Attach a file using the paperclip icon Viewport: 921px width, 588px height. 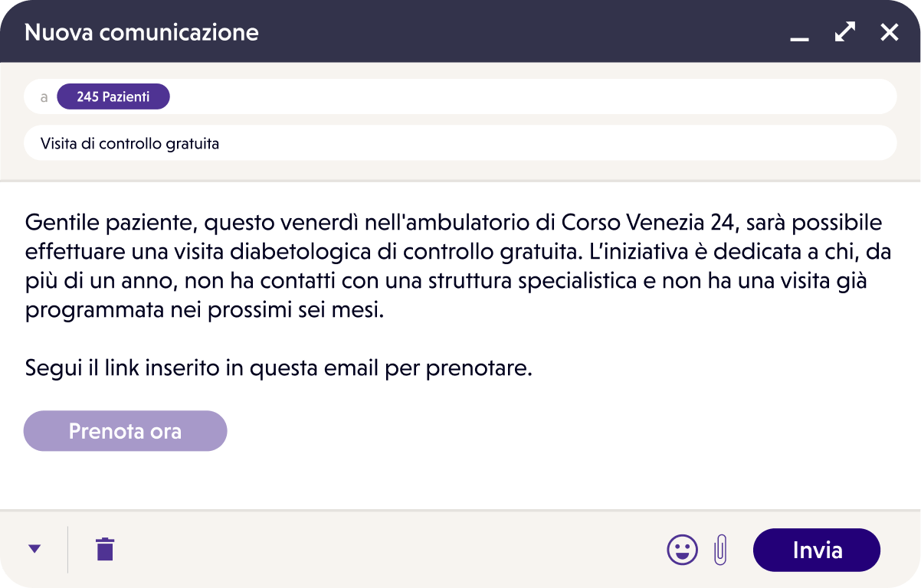pyautogui.click(x=720, y=550)
